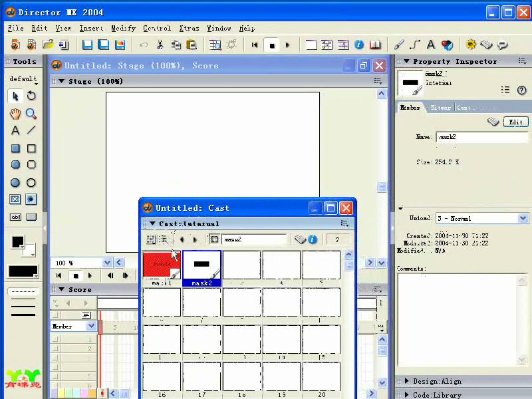The height and width of the screenshot is (399, 532).
Task: Open the Tools default view dropdown
Action: (x=23, y=79)
